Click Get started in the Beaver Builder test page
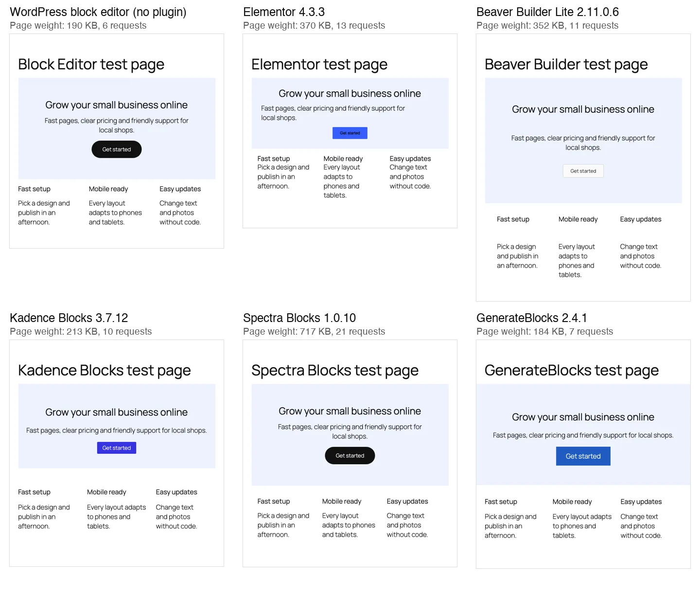The width and height of the screenshot is (700, 612). coord(583,171)
